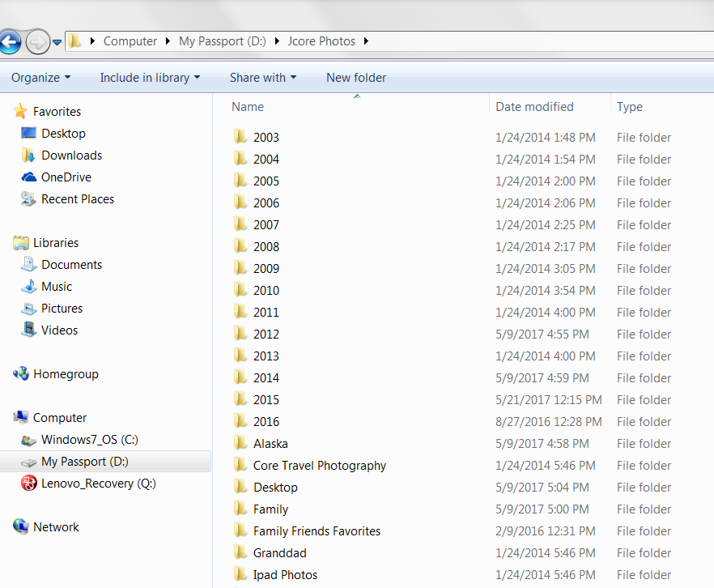Select the Family Friends Favorites folder

(x=317, y=531)
